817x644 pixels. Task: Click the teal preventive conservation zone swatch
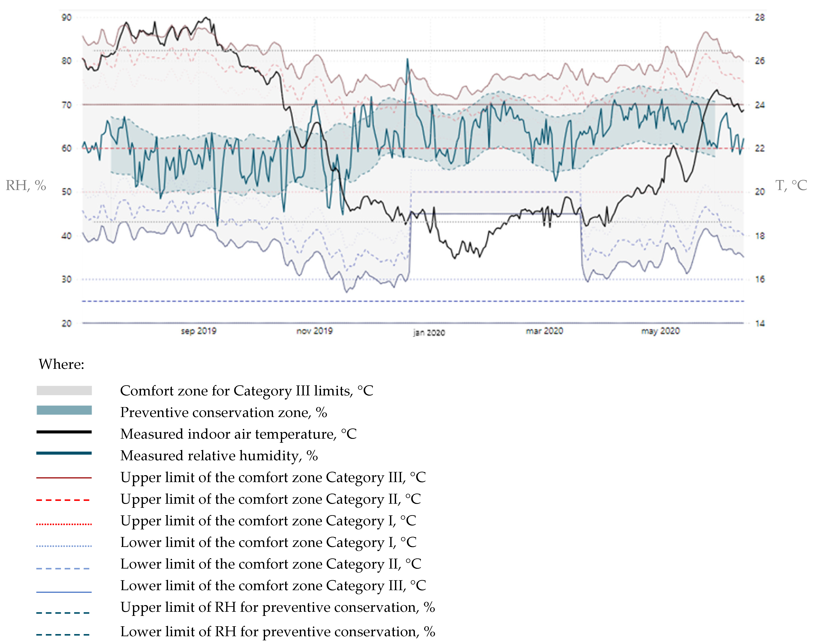pyautogui.click(x=64, y=410)
